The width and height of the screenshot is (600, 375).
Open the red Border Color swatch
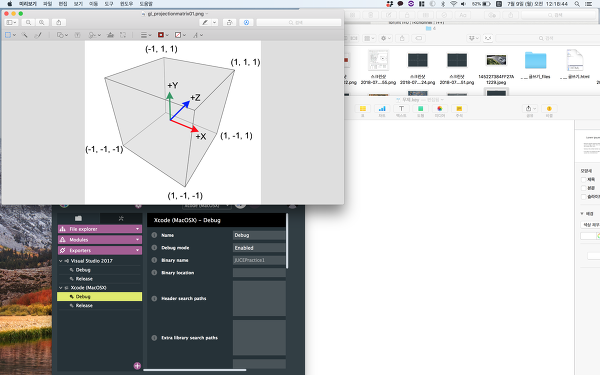(163, 35)
